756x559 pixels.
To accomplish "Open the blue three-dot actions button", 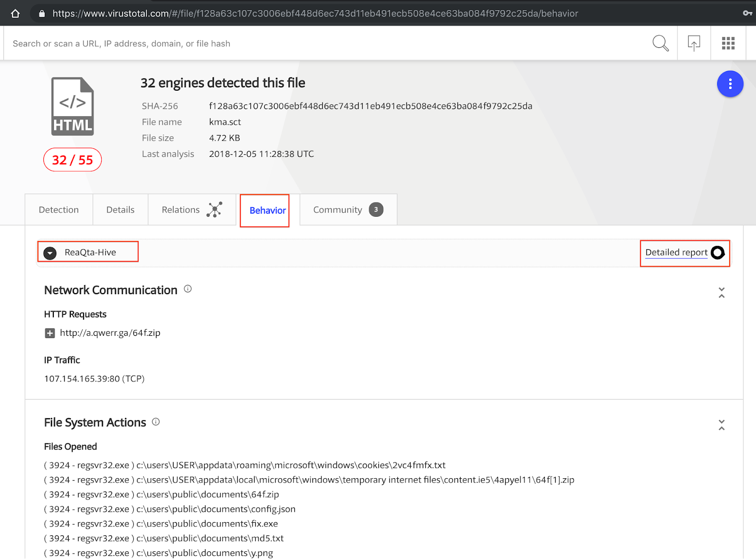I will 730,84.
